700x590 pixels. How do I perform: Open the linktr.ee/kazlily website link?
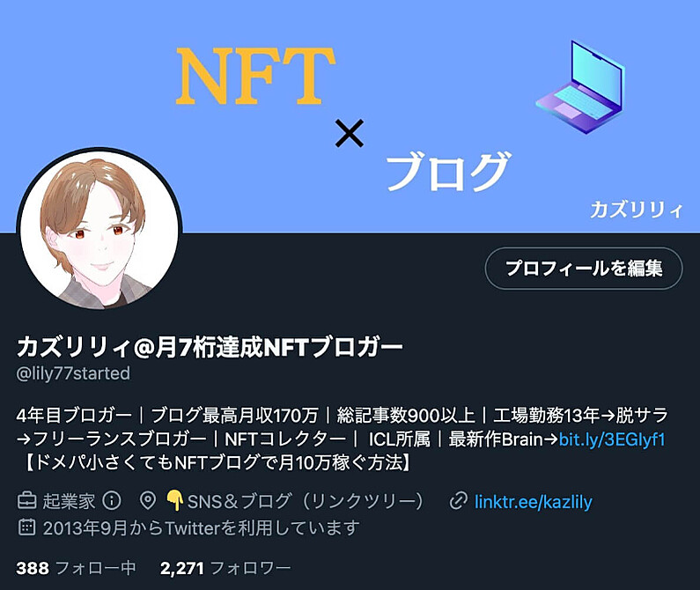[533, 502]
